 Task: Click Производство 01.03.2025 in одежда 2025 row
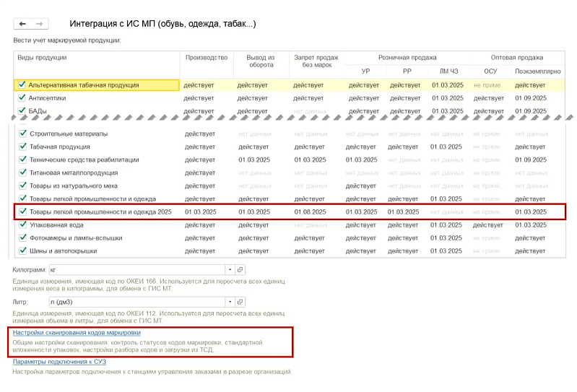[x=201, y=212]
